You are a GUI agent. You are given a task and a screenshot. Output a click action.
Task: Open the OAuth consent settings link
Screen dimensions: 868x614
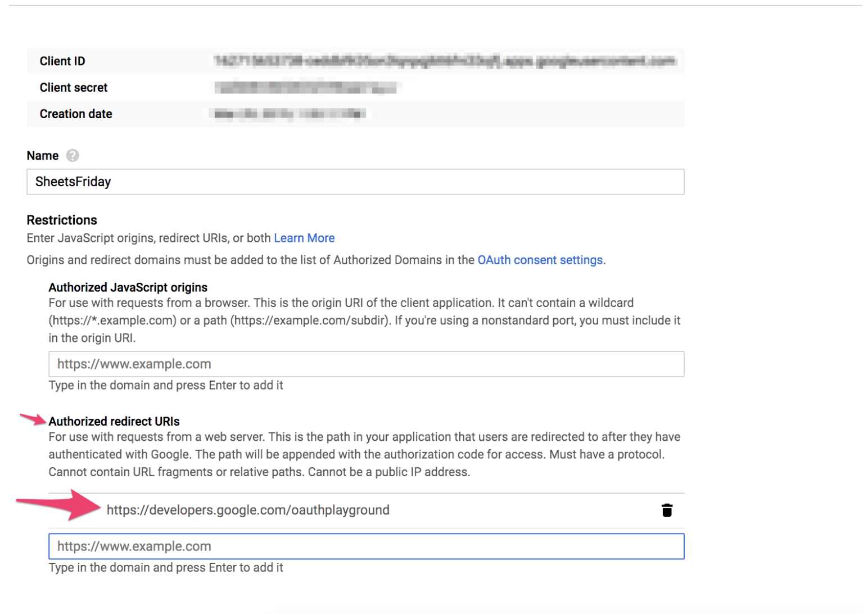pos(540,260)
